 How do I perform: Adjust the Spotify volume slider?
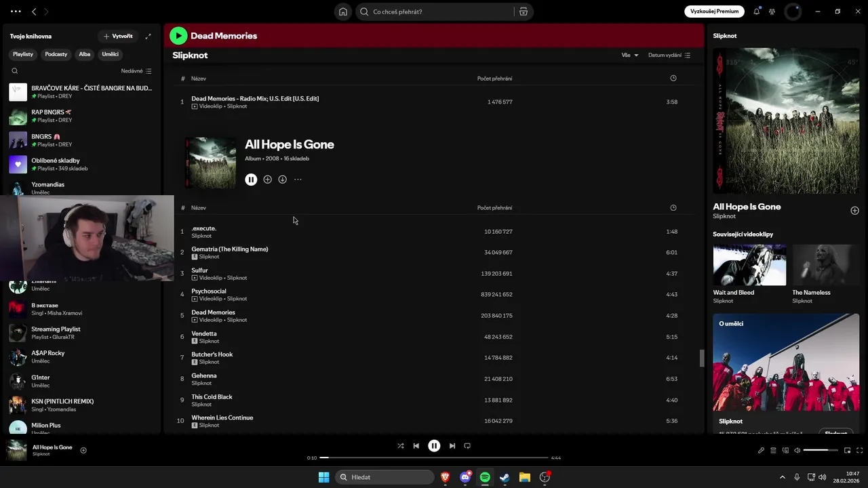[821, 450]
